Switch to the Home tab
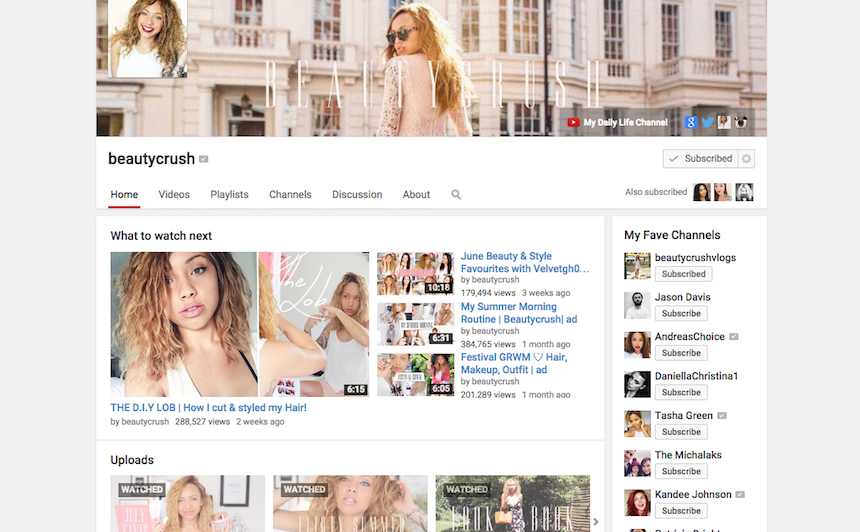Screen dimensions: 860x532 tap(124, 195)
